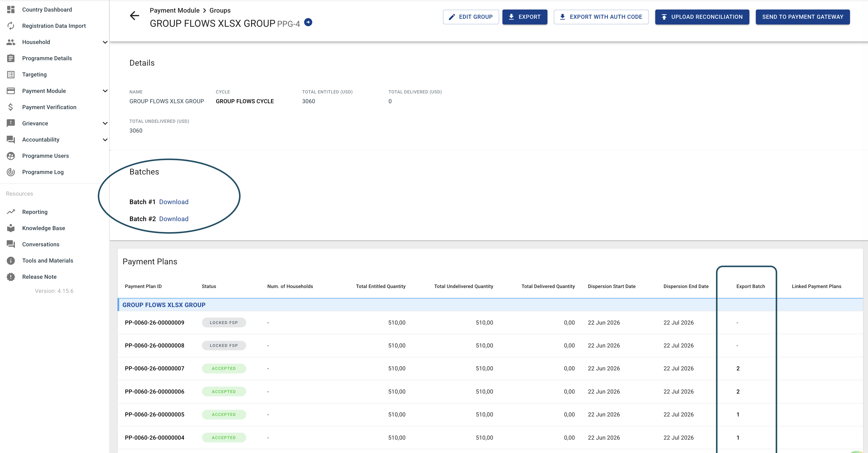868x453 pixels.
Task: Open Programme Users menu item
Action: coord(46,155)
